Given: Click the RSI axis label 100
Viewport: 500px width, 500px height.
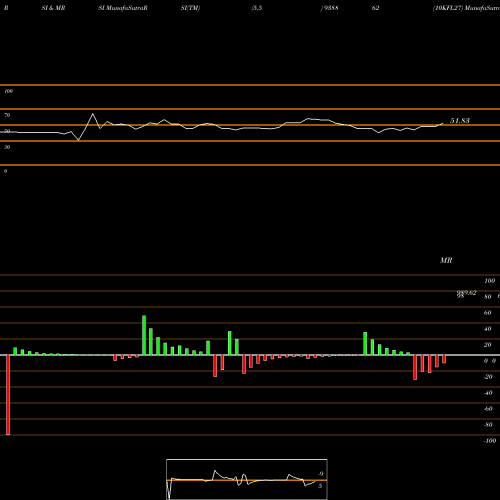Looking at the screenshot, I should coord(9,91).
